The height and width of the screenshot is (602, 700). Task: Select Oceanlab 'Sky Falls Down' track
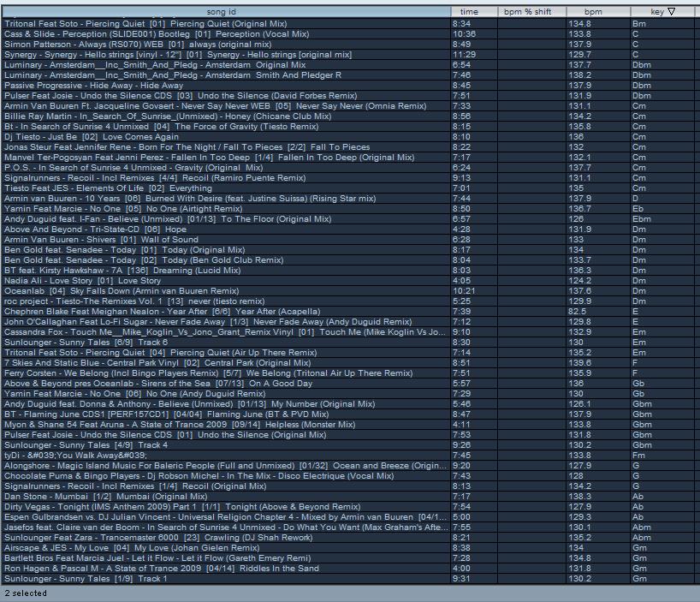tap(348, 291)
